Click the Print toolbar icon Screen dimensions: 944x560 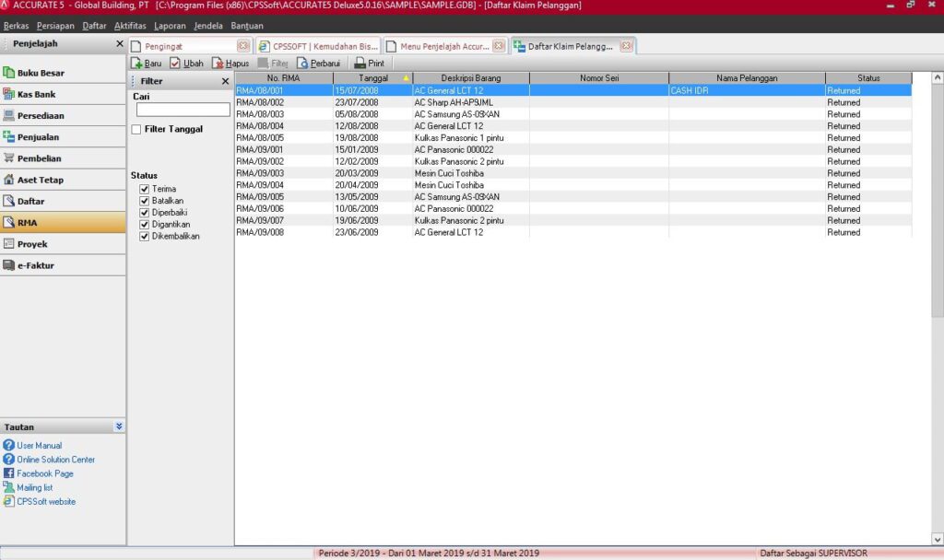[x=360, y=64]
